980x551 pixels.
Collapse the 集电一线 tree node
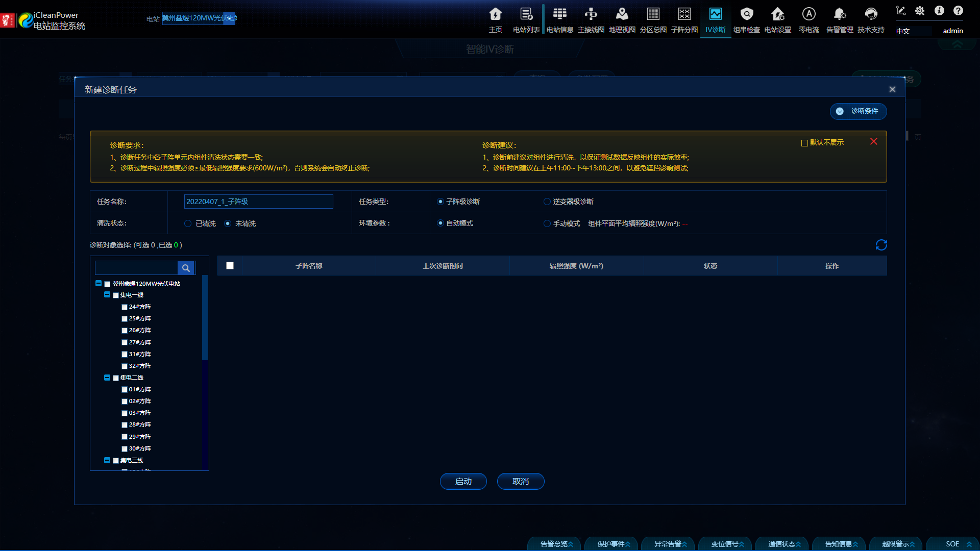[x=107, y=295]
